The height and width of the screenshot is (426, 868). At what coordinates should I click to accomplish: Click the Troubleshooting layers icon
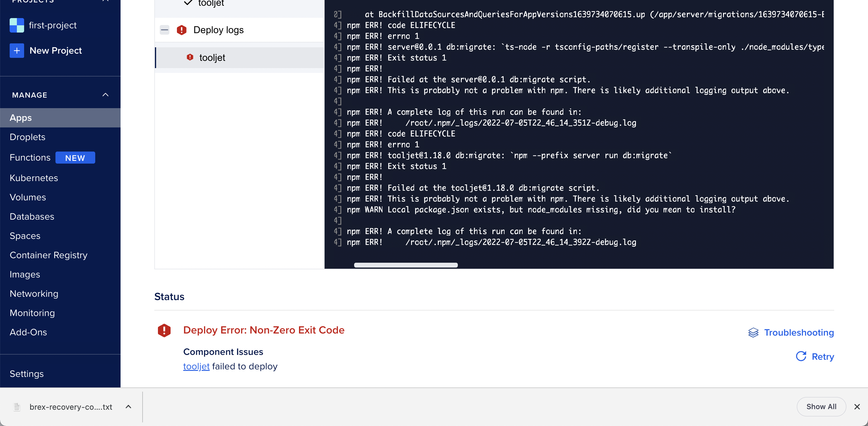point(753,332)
